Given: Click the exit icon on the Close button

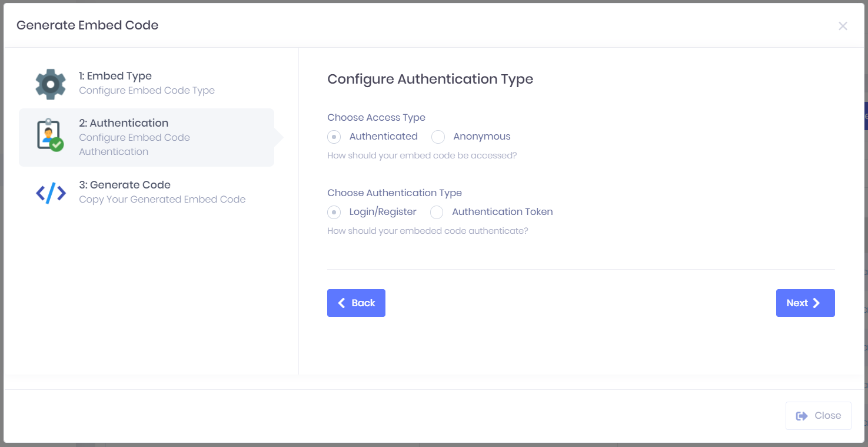Looking at the screenshot, I should (802, 416).
